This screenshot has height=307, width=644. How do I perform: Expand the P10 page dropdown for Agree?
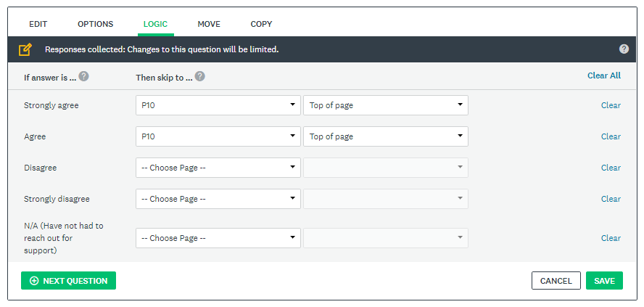218,136
